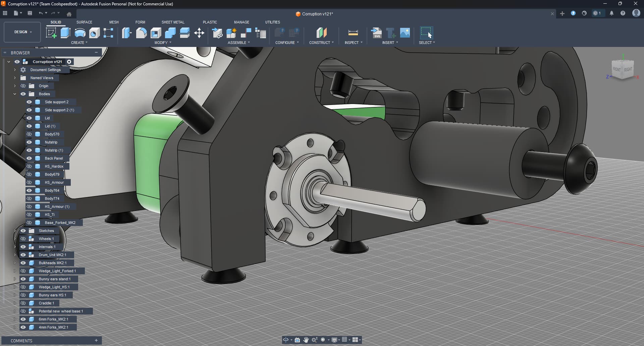
Task: Click the RIGHT face of the view cube
Action: click(628, 69)
